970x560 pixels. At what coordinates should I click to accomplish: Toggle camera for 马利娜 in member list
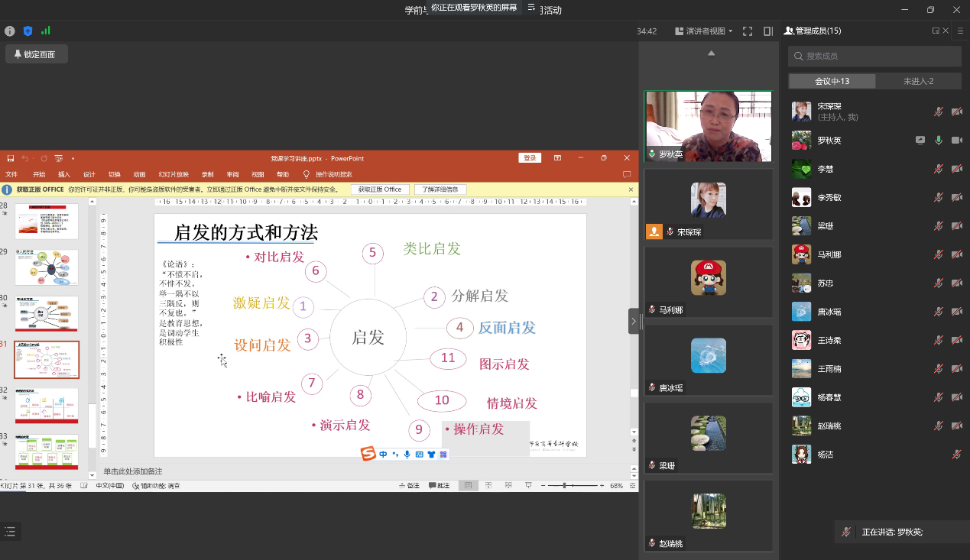tap(956, 254)
